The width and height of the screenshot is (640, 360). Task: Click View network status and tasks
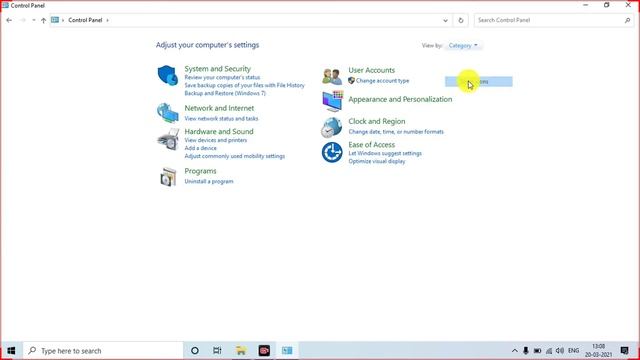point(221,118)
